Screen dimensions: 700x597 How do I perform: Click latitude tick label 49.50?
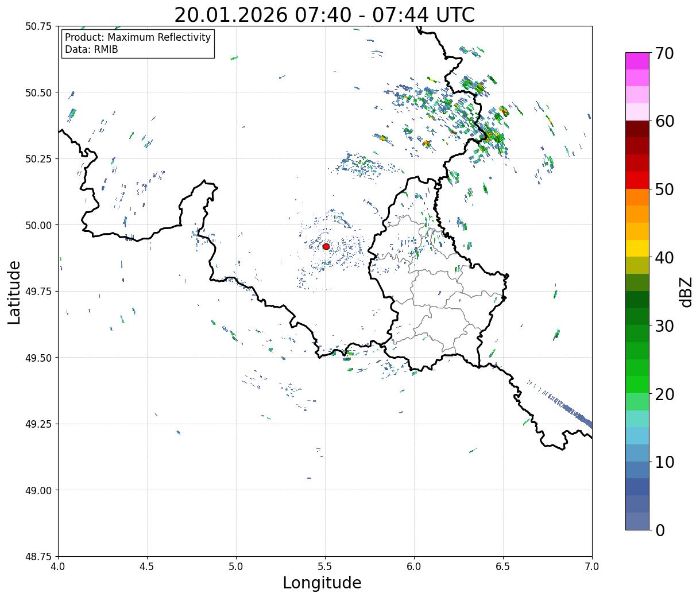pyautogui.click(x=38, y=358)
